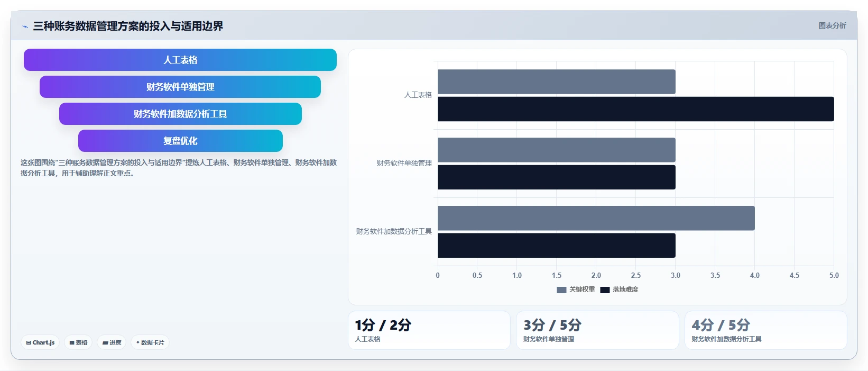Click the 关键权重 legend text
Viewport: 868px width, 371px height.
click(582, 289)
